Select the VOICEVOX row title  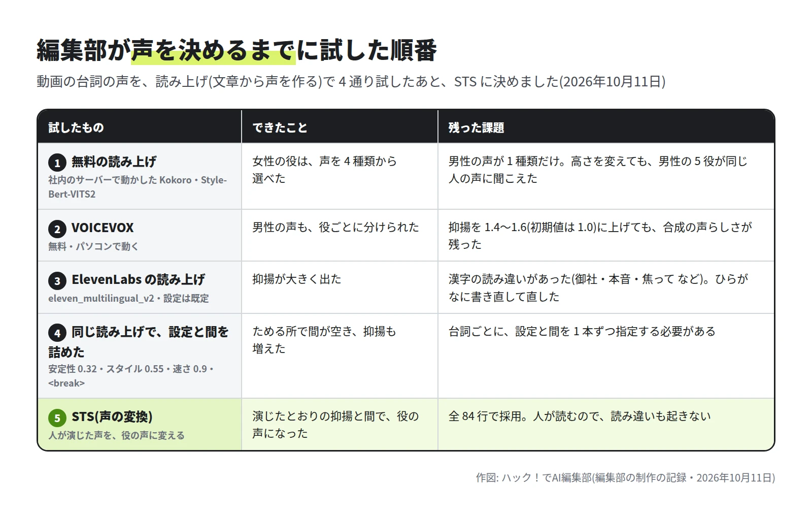(x=103, y=228)
